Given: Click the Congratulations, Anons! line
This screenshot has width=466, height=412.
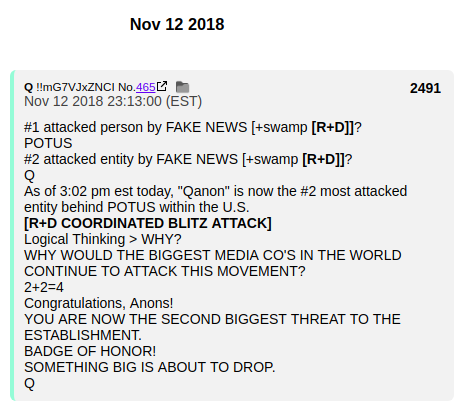Looking at the screenshot, I should coord(99,303).
